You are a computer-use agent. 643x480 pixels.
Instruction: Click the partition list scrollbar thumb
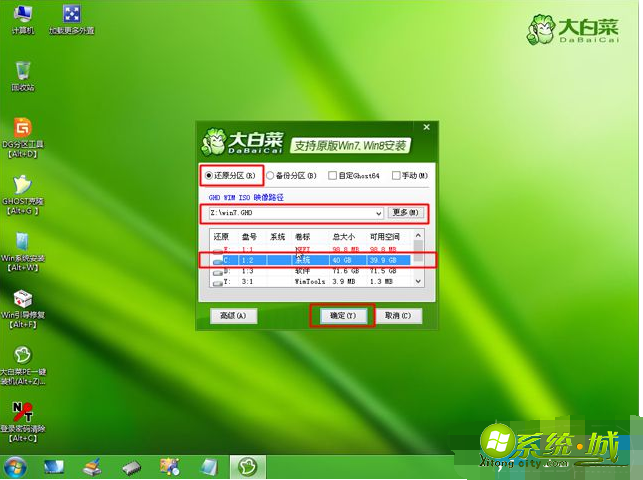(418, 251)
